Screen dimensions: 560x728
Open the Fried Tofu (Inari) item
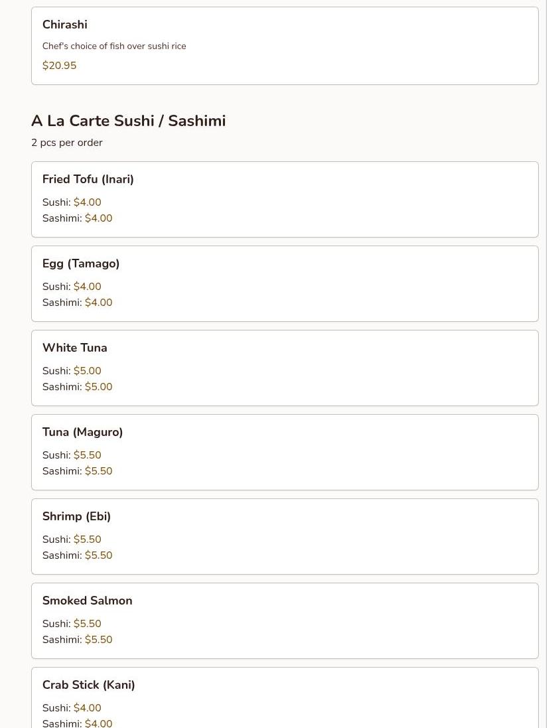(88, 179)
